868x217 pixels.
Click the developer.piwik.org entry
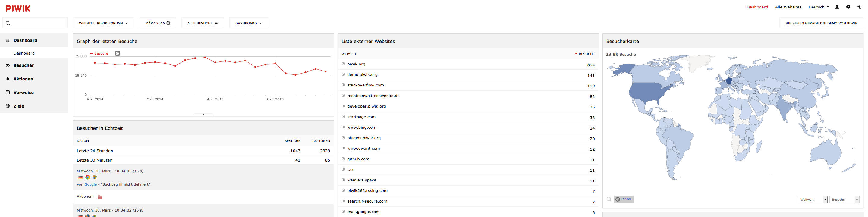coord(366,106)
